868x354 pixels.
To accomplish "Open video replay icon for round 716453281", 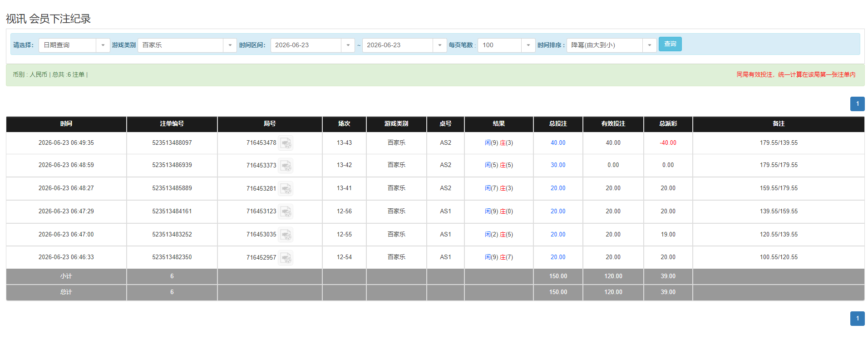I will (286, 188).
